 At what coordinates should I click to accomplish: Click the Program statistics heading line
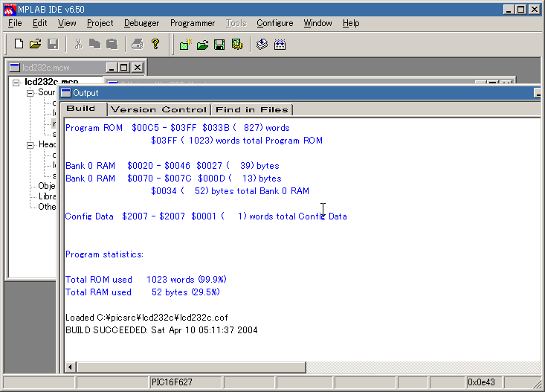[104, 254]
